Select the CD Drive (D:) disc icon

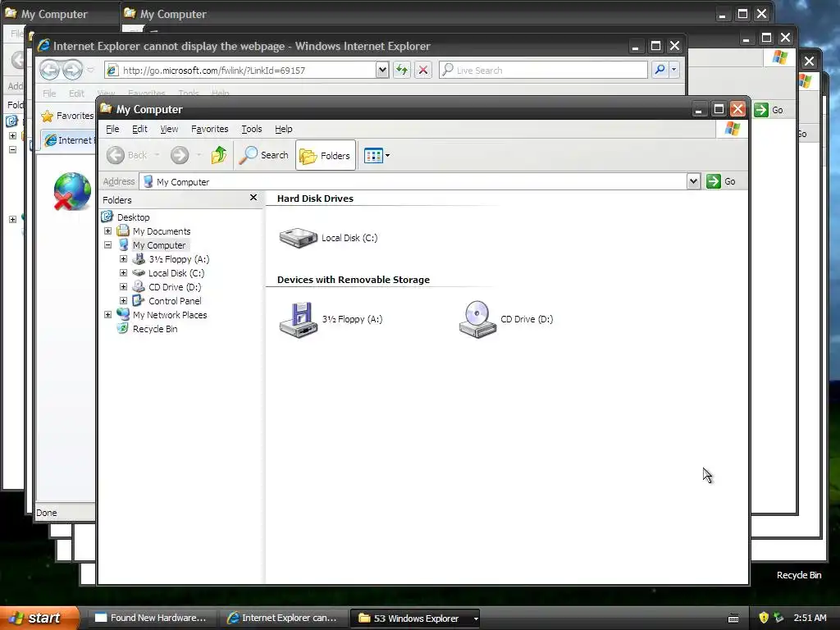pyautogui.click(x=477, y=319)
